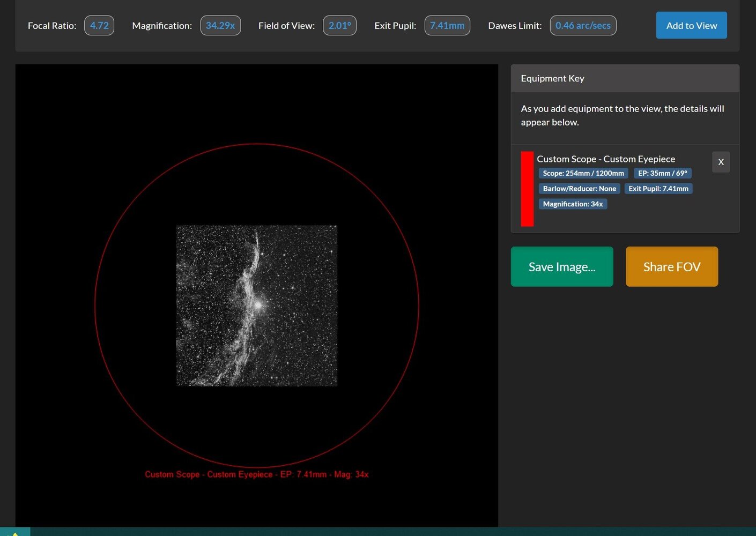Click the Equipment Key panel header
The image size is (756, 536).
click(625, 78)
